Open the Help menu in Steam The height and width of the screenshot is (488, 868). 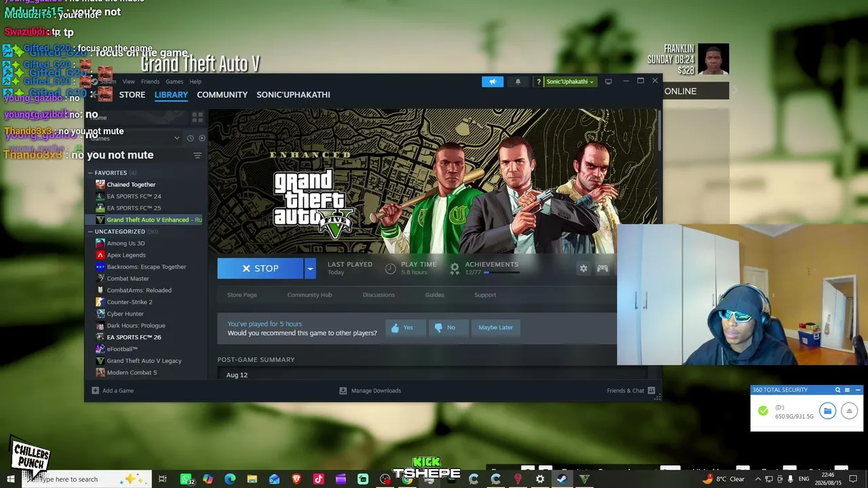[195, 81]
